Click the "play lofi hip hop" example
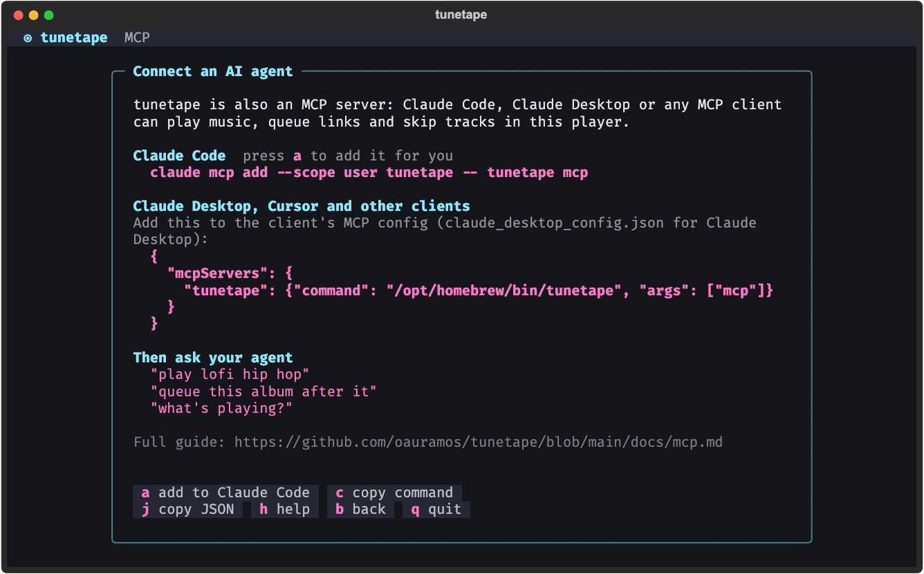 [230, 374]
